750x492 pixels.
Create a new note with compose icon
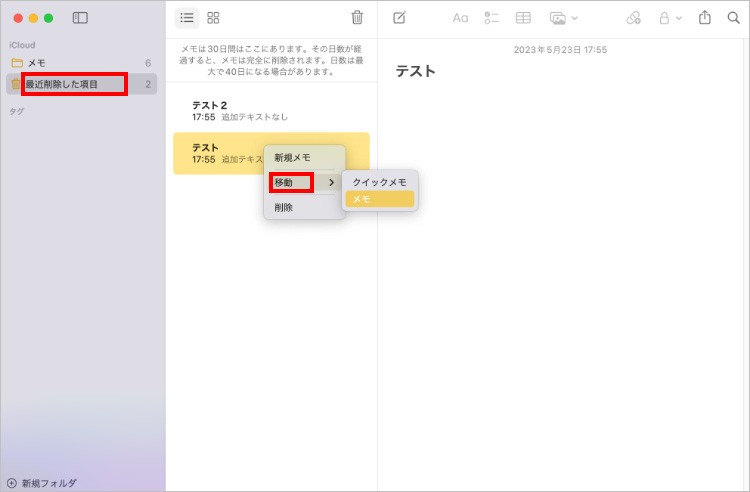tap(399, 18)
